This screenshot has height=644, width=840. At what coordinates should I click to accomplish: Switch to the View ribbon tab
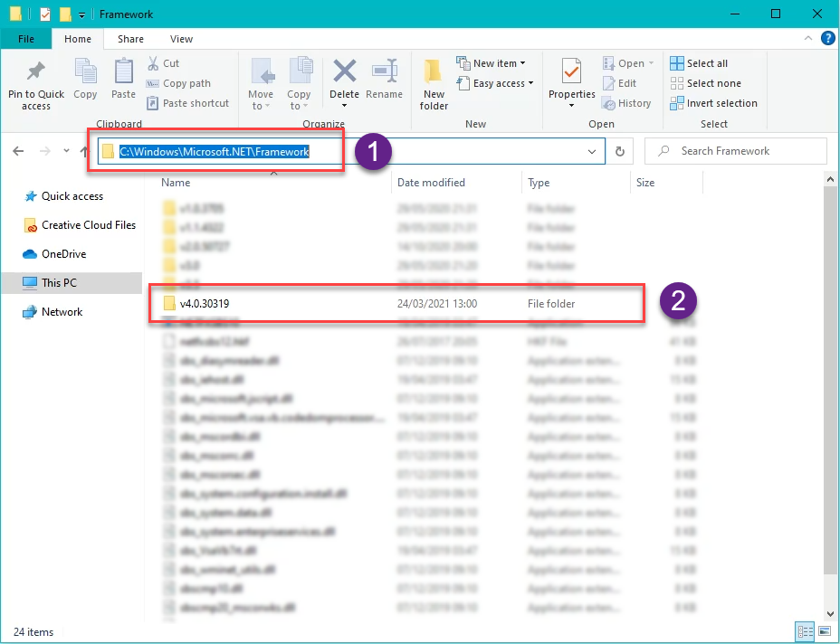[x=181, y=39]
